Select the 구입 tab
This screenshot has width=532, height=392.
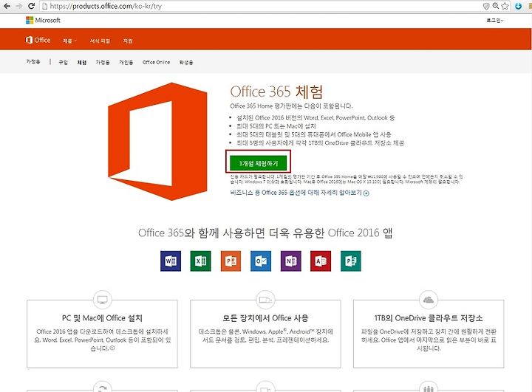pyautogui.click(x=63, y=63)
